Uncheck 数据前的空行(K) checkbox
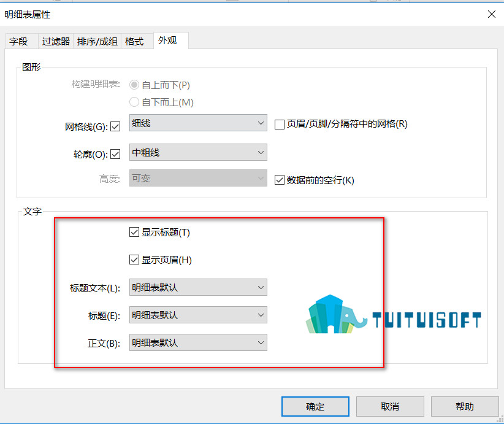The image size is (504, 424). tap(280, 180)
